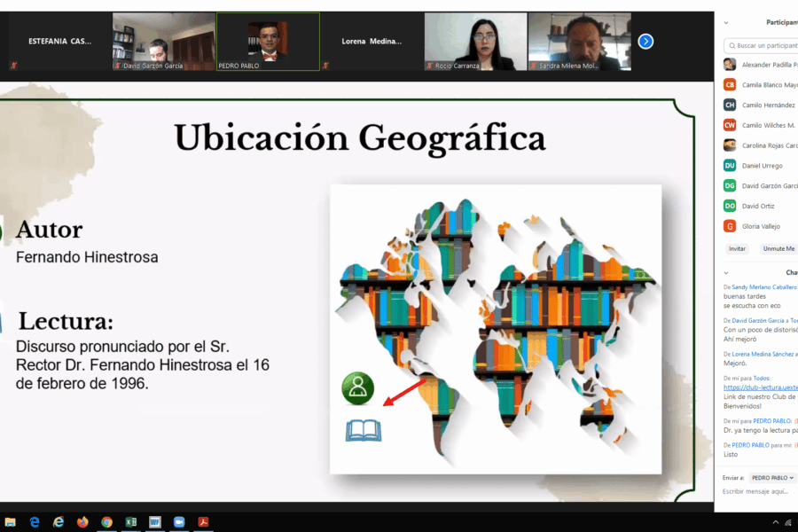Open the 'Enviar a' recipient dropdown

(x=772, y=478)
